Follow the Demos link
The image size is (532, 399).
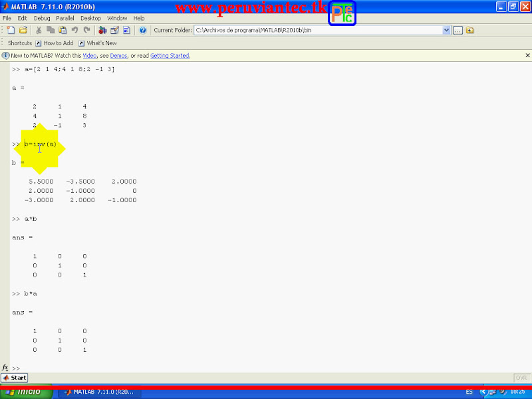click(x=119, y=56)
